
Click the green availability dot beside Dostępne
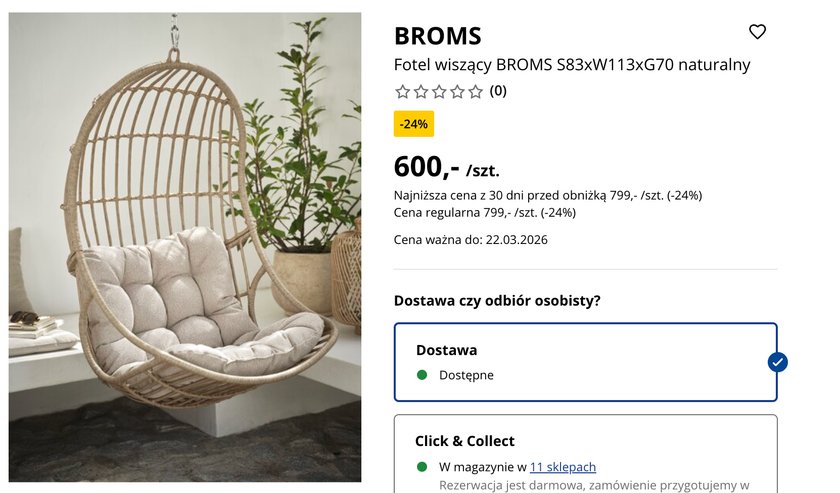pos(422,375)
